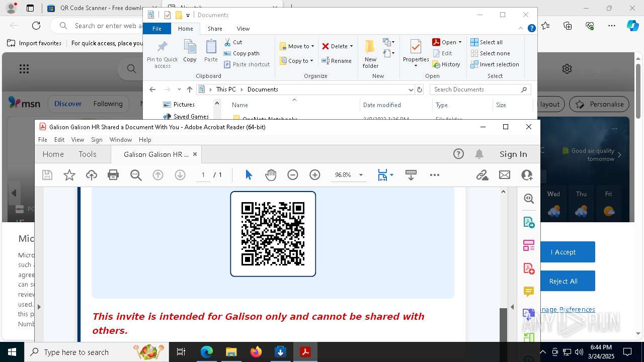Expand the left navigation pane arrow
The height and width of the screenshot is (362, 644).
(x=39, y=307)
